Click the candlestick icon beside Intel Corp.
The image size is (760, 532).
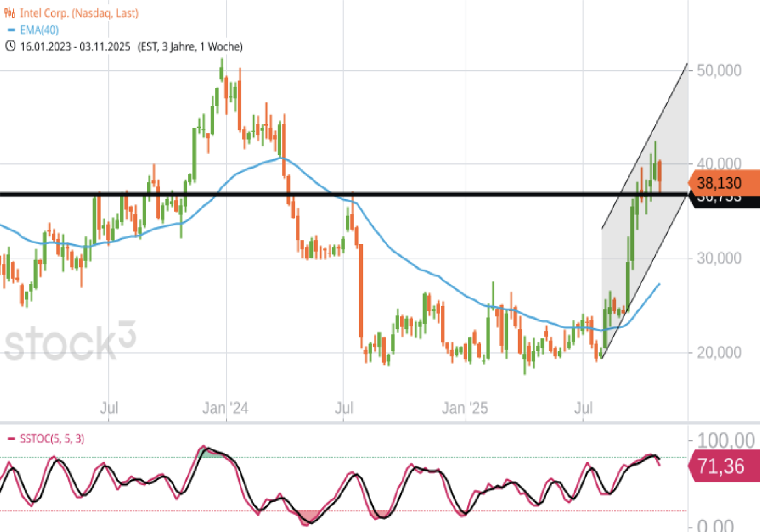click(x=10, y=13)
